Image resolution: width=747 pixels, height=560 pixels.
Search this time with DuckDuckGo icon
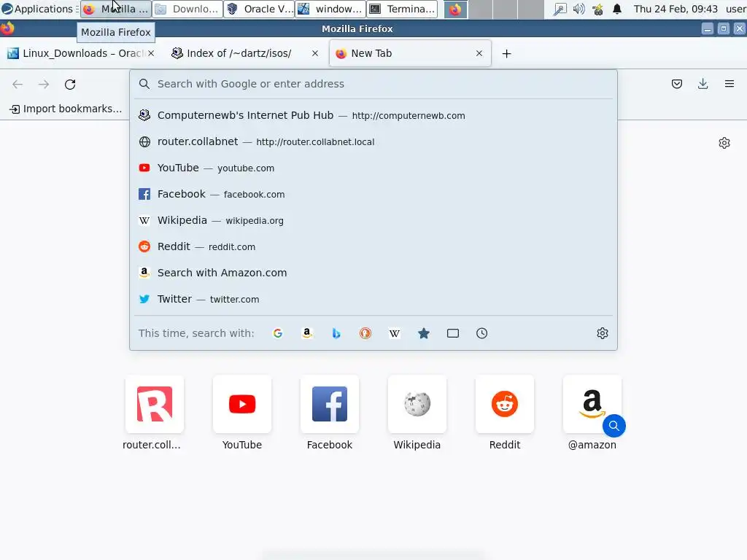(365, 333)
